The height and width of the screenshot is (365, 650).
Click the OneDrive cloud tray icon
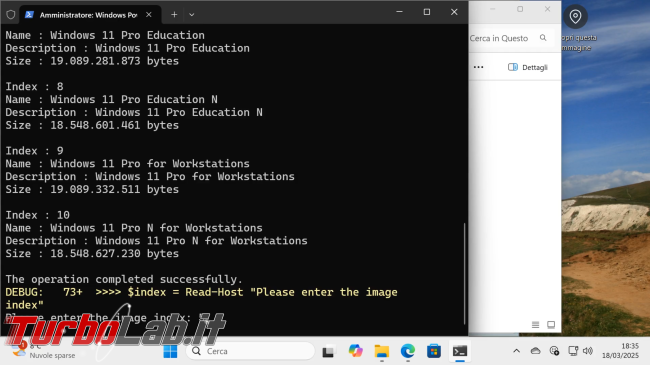click(536, 351)
